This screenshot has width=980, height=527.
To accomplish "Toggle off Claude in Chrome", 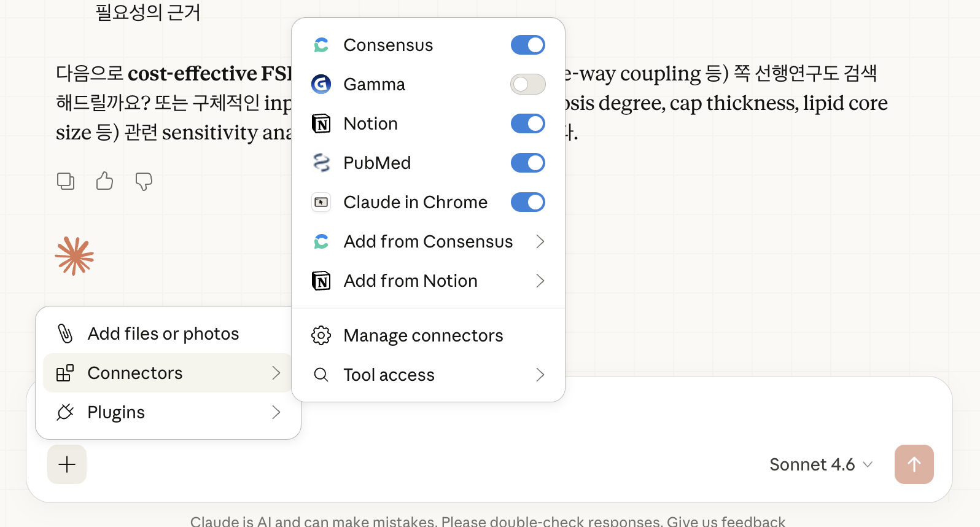I will pos(528,202).
